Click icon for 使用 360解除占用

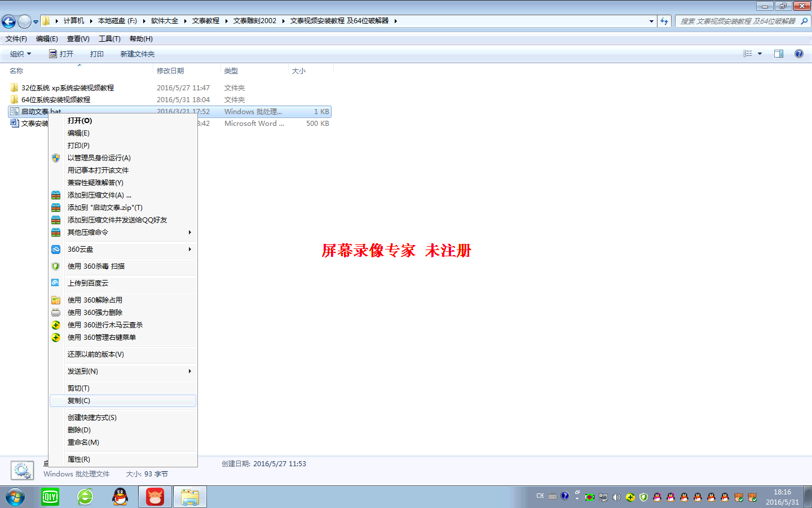[x=56, y=300]
